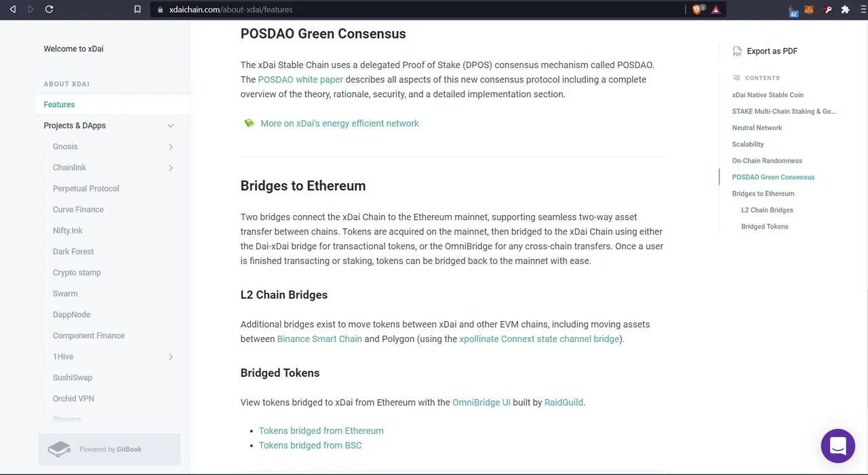Collapse the Projects & DApps section
The height and width of the screenshot is (475, 868).
(x=170, y=126)
